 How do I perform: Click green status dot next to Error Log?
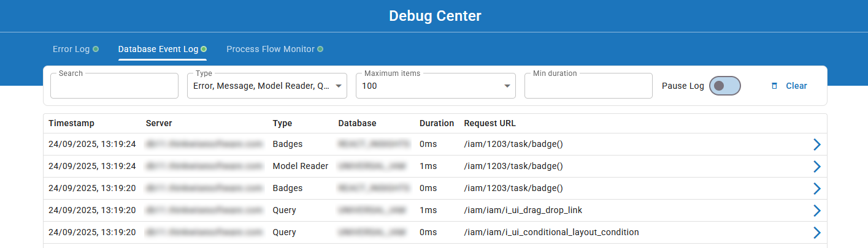point(96,49)
